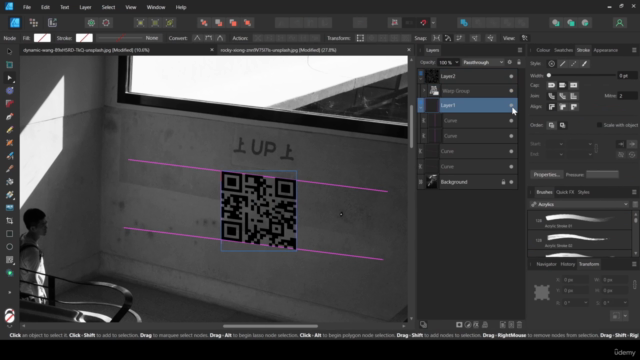The height and width of the screenshot is (360, 640).
Task: Click the Stroke colour swatch
Action: (x=84, y=38)
